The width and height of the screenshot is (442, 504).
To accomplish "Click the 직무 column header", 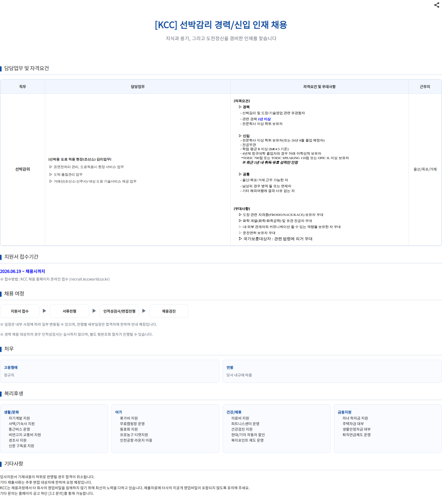I will pos(23,87).
